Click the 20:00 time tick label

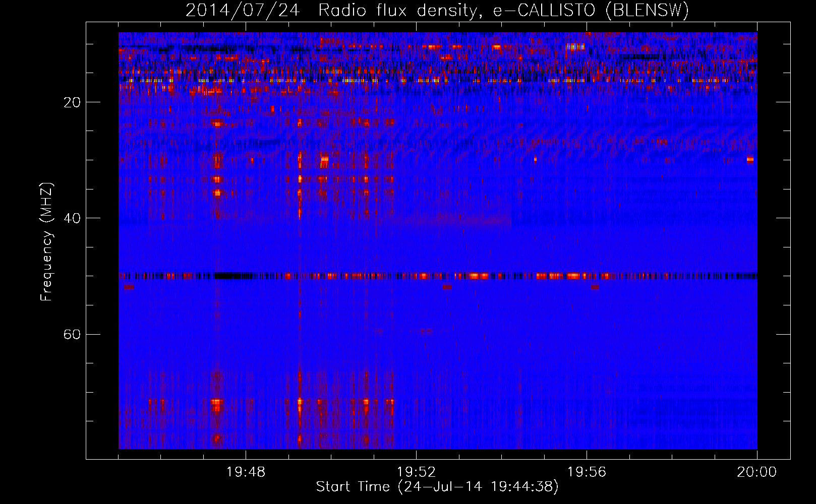[757, 472]
